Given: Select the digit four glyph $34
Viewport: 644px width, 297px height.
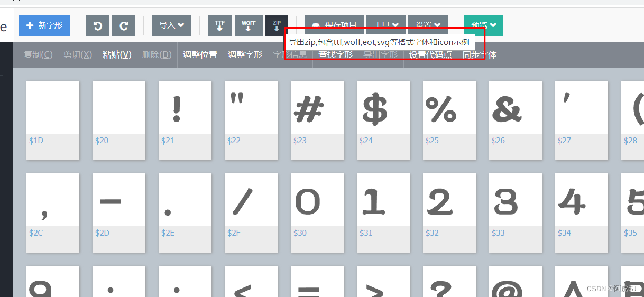Looking at the screenshot, I should [x=582, y=213].
